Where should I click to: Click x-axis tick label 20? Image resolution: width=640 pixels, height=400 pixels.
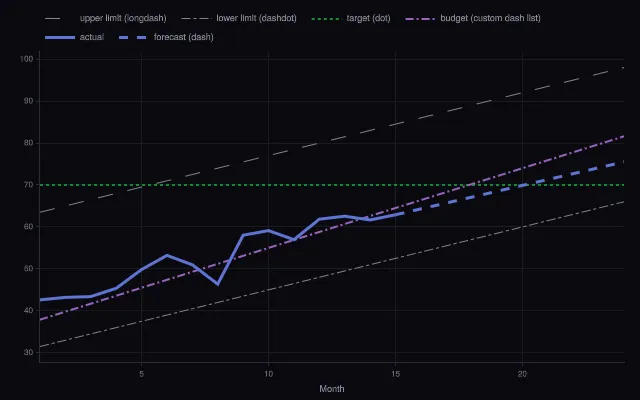522,374
